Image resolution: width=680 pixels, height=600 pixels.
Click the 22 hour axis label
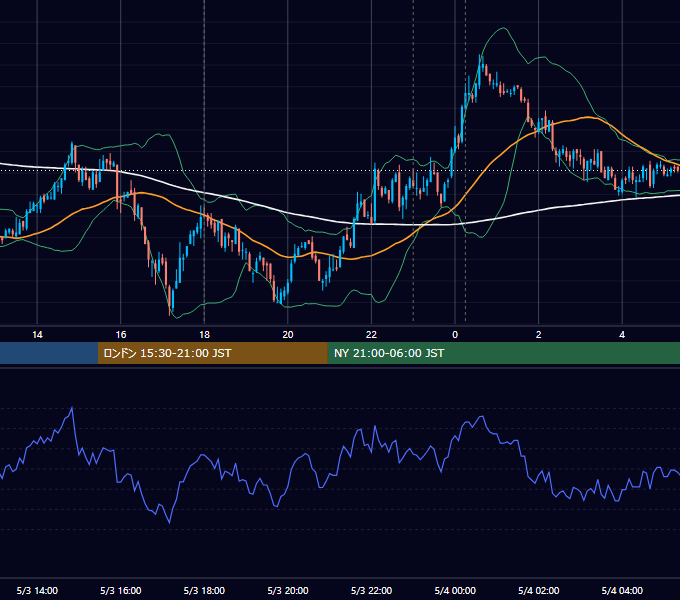tap(371, 335)
